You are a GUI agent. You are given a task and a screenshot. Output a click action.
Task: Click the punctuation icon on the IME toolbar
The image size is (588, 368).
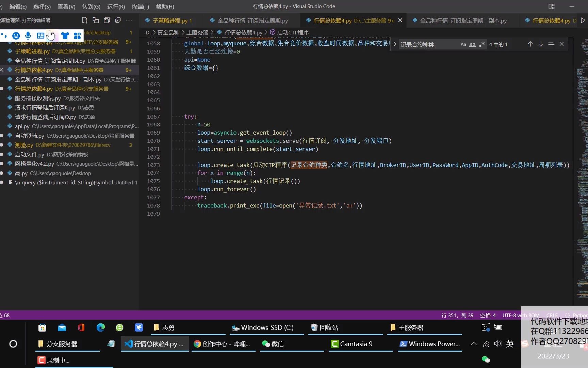[4, 35]
